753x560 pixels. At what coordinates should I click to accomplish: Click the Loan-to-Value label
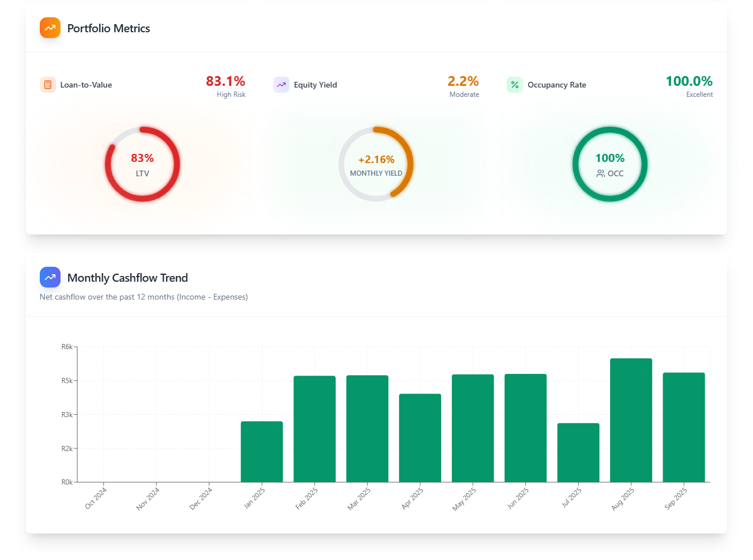pos(86,85)
